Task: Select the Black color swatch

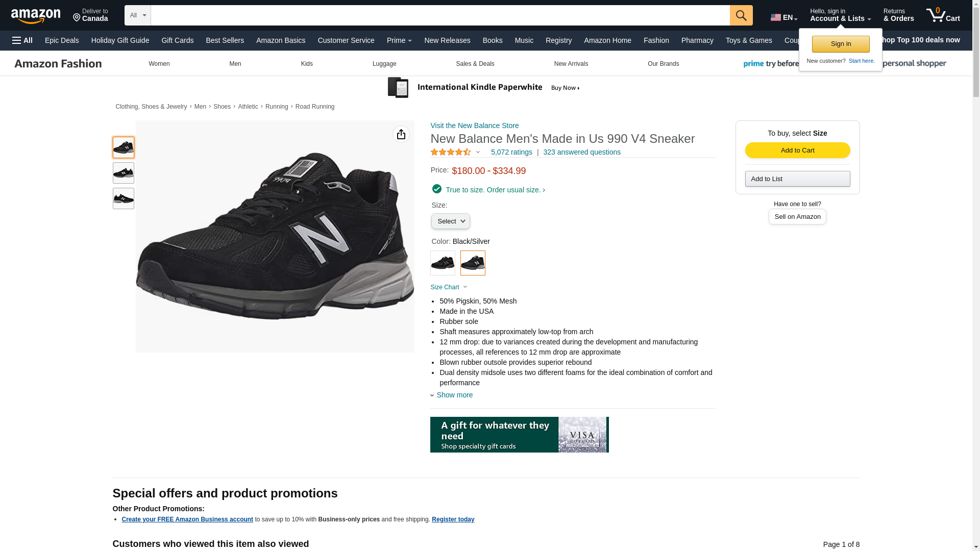Action: click(443, 263)
